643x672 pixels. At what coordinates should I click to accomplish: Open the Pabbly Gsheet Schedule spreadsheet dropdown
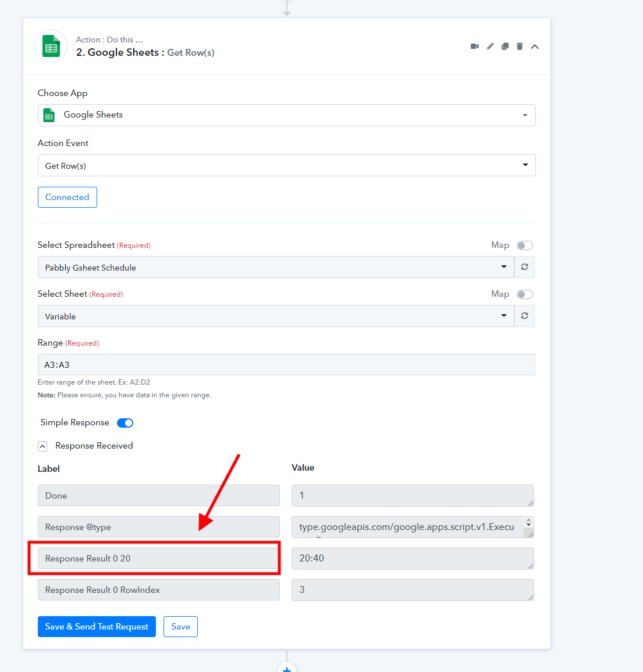click(x=276, y=267)
